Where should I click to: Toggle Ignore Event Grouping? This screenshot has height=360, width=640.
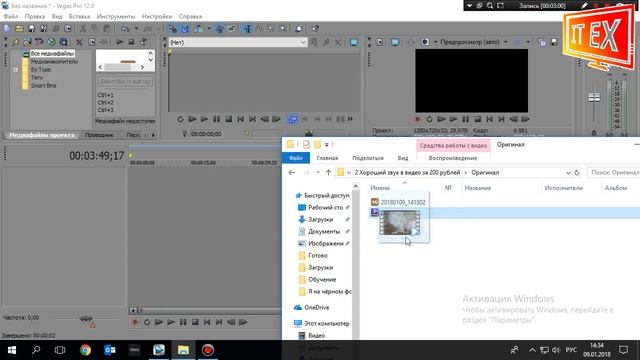pos(231,29)
